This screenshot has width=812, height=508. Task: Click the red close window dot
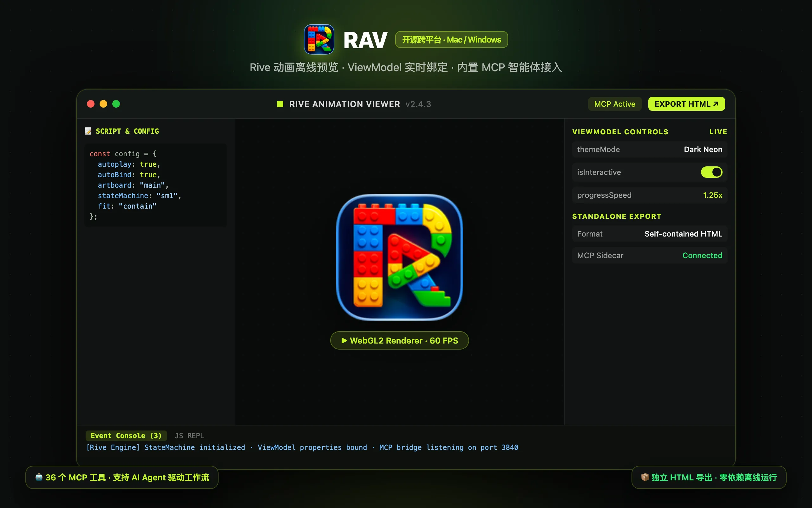pos(91,104)
